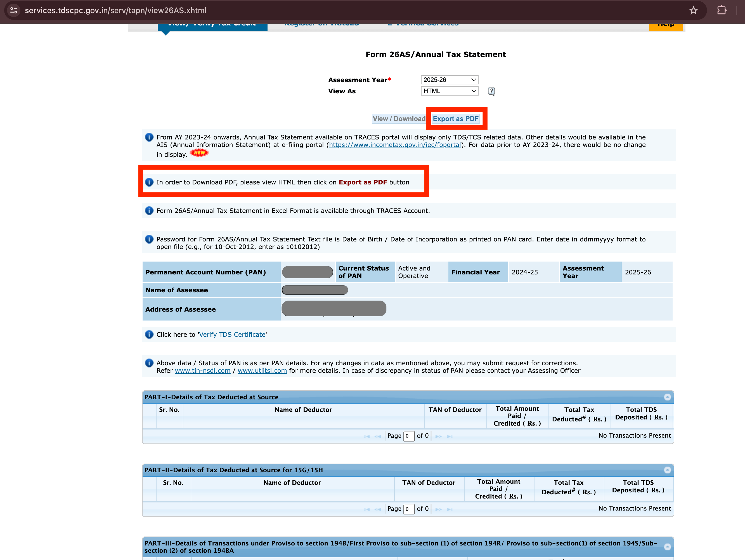Image resolution: width=745 pixels, height=560 pixels.
Task: Go to next page in PART-I pager
Action: (438, 436)
